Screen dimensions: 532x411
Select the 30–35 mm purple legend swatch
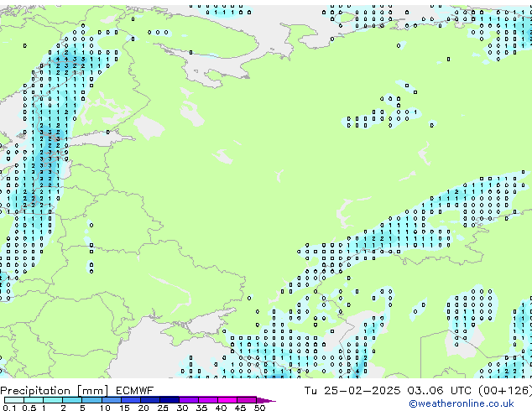tap(188, 400)
